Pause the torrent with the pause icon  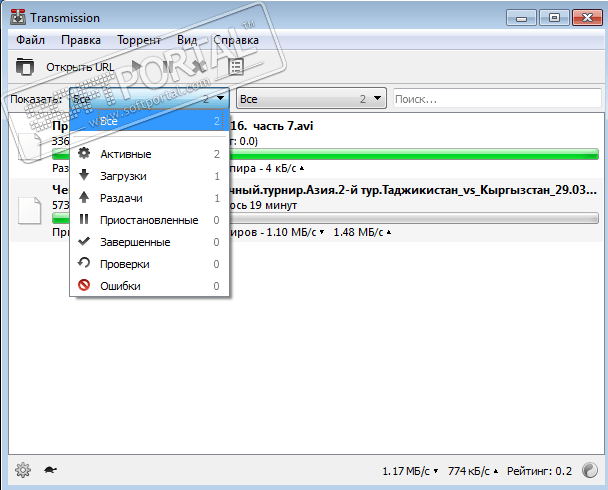[168, 67]
